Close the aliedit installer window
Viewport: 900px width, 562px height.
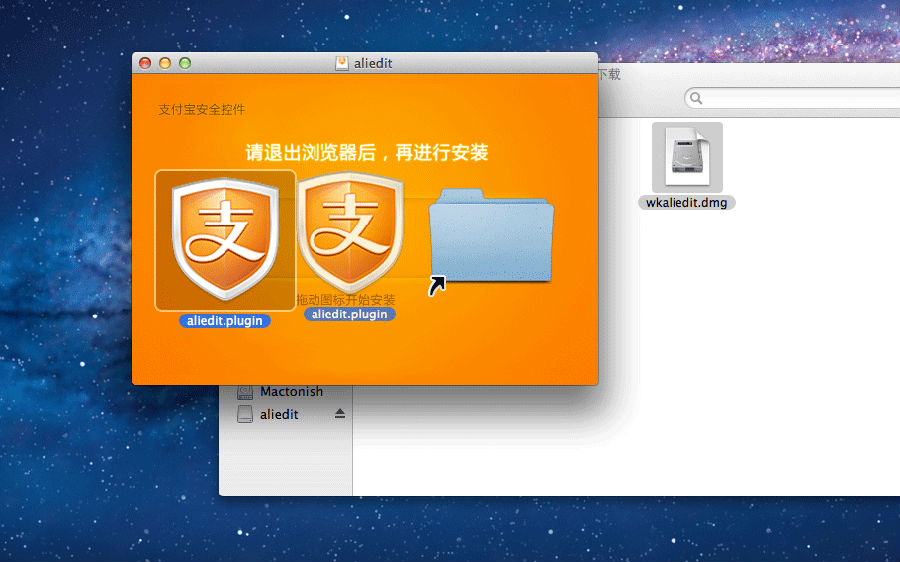click(x=145, y=63)
